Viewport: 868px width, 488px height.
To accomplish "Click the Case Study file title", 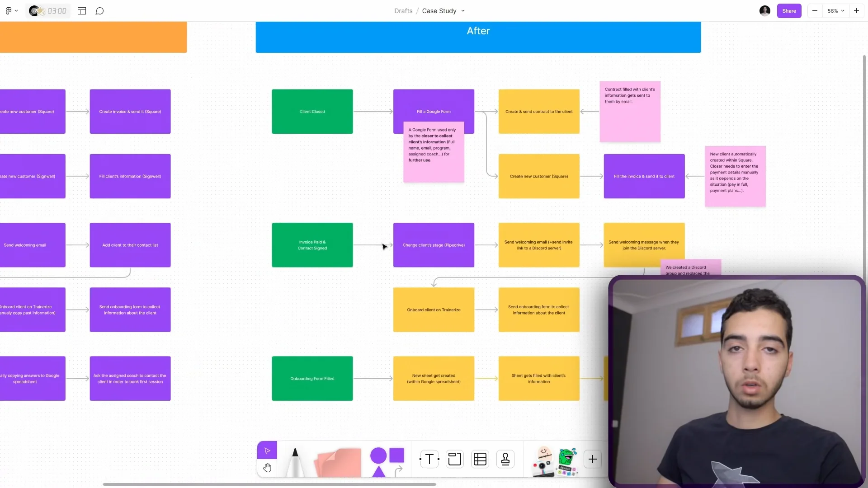I will [x=439, y=11].
